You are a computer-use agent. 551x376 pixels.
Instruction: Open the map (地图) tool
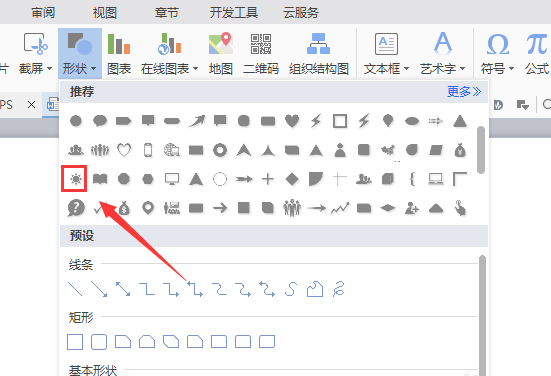point(221,54)
